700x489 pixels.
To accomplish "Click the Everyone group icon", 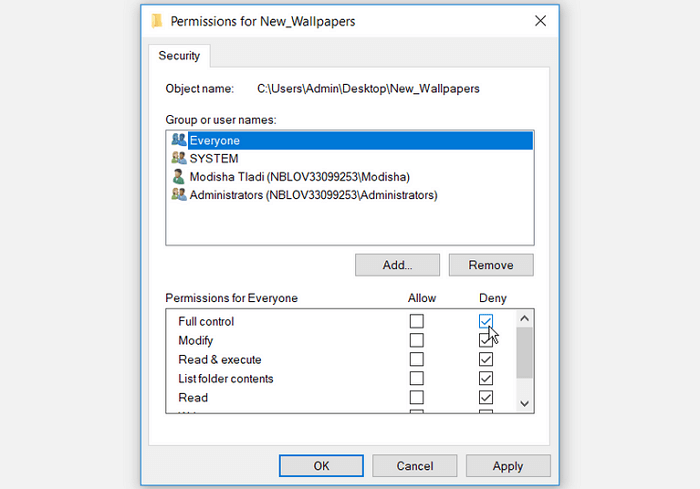I will (x=179, y=140).
